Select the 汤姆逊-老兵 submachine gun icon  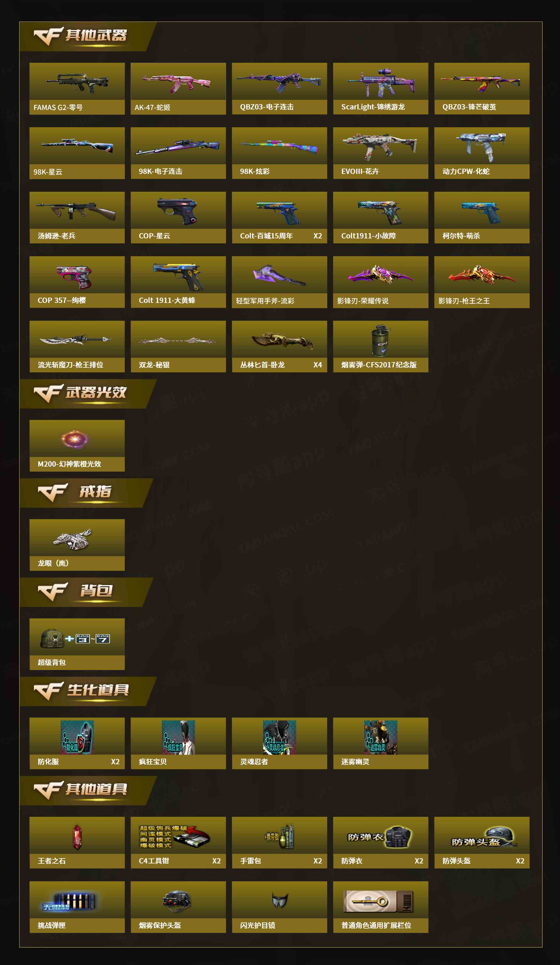tap(76, 211)
